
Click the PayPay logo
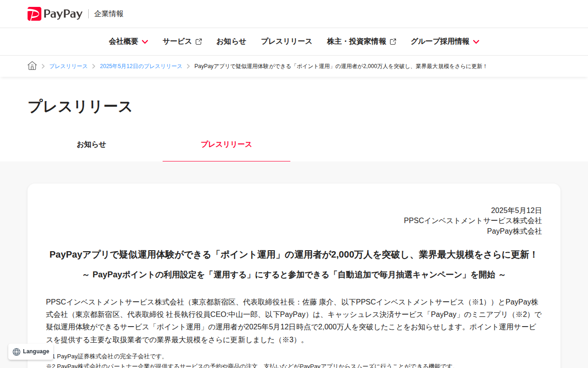point(55,14)
